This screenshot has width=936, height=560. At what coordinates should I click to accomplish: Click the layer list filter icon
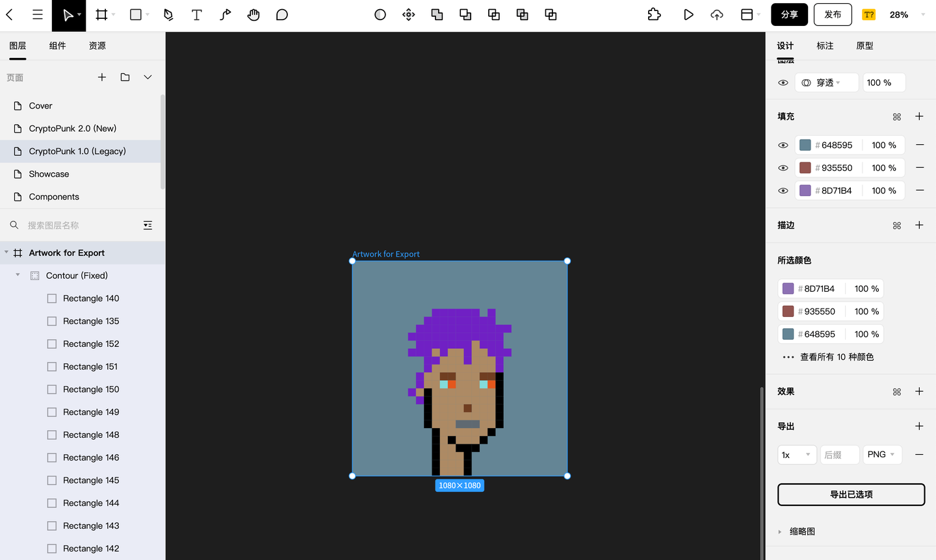[148, 225]
